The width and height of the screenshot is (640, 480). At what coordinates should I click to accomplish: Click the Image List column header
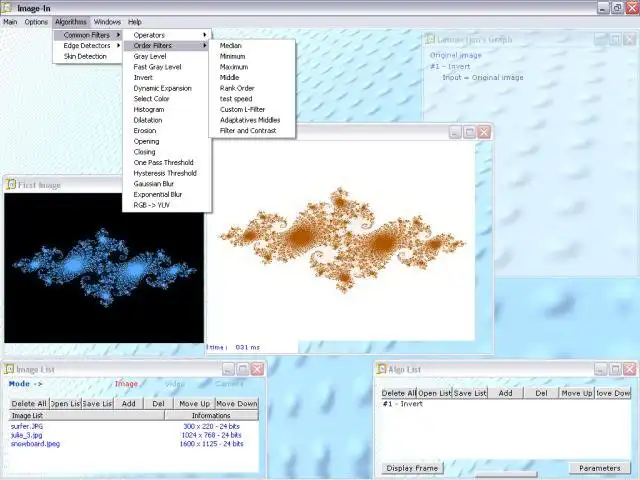pyautogui.click(x=87, y=416)
